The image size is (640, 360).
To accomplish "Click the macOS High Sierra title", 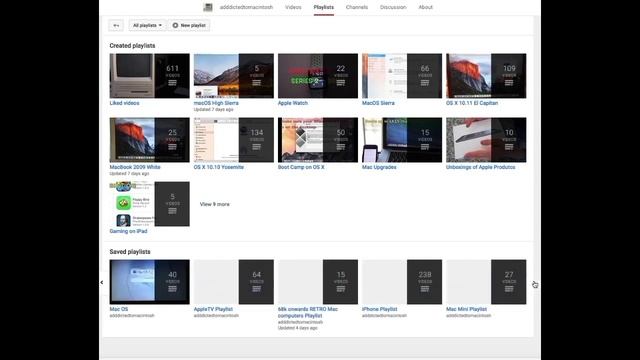I will click(x=216, y=103).
